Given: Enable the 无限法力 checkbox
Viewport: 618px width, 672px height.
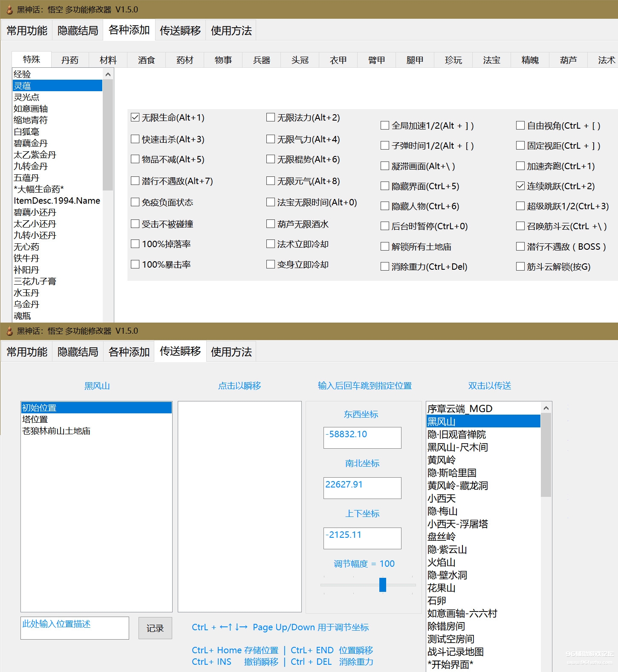Looking at the screenshot, I should click(x=271, y=118).
